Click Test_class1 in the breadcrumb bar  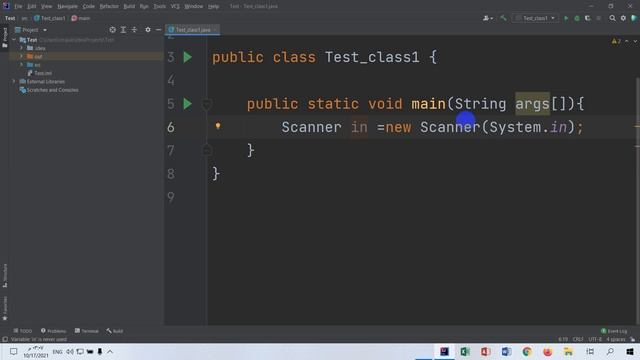(x=50, y=18)
